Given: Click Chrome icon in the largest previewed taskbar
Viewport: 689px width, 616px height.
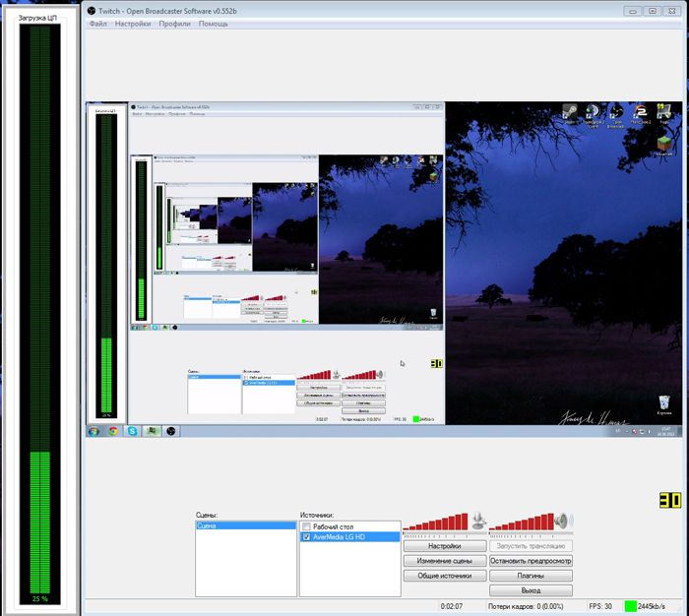Looking at the screenshot, I should pyautogui.click(x=113, y=431).
